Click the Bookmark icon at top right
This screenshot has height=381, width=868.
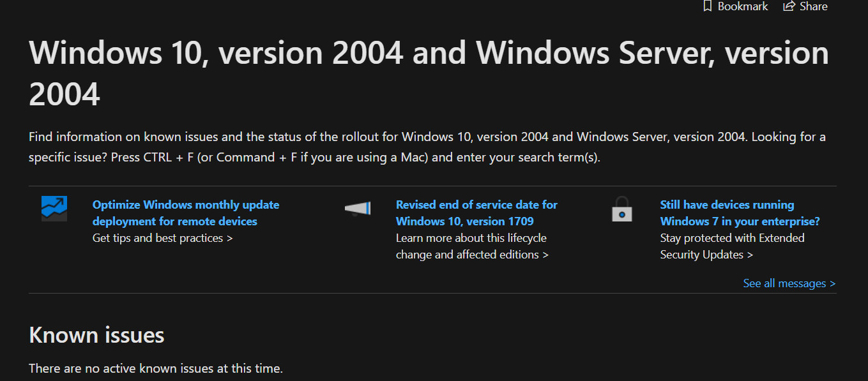(x=707, y=6)
